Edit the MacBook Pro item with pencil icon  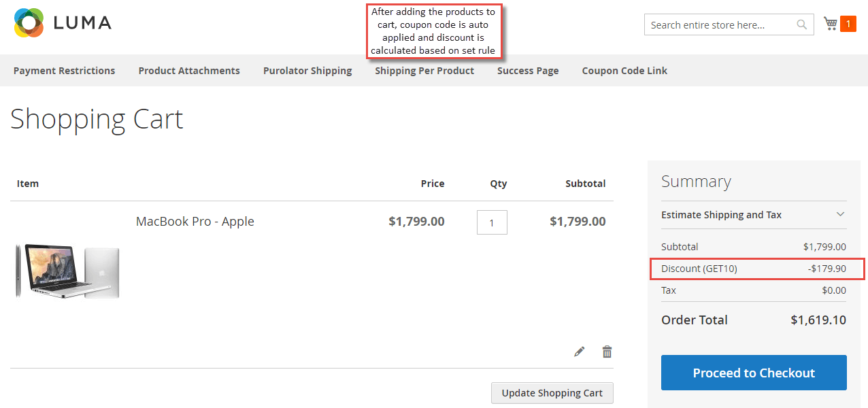pos(579,352)
